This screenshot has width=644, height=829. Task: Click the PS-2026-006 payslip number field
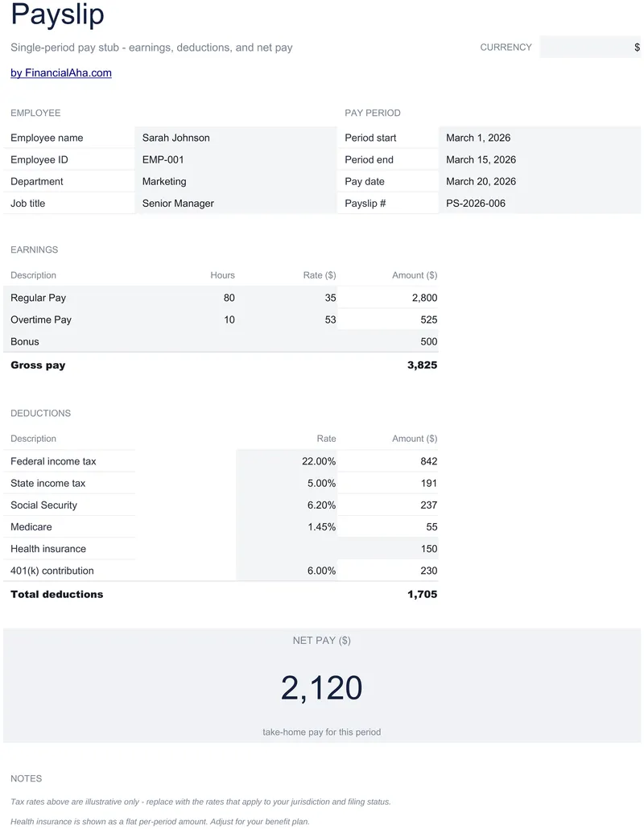(540, 203)
